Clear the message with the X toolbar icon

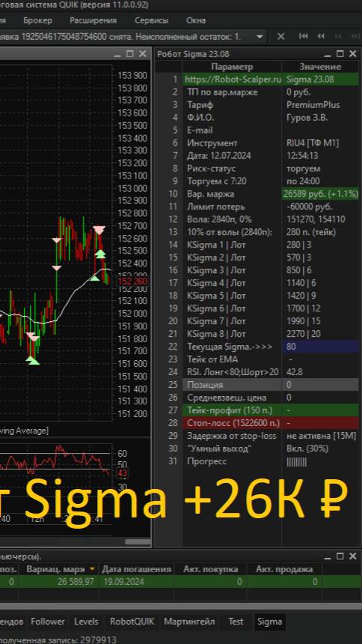[280, 37]
